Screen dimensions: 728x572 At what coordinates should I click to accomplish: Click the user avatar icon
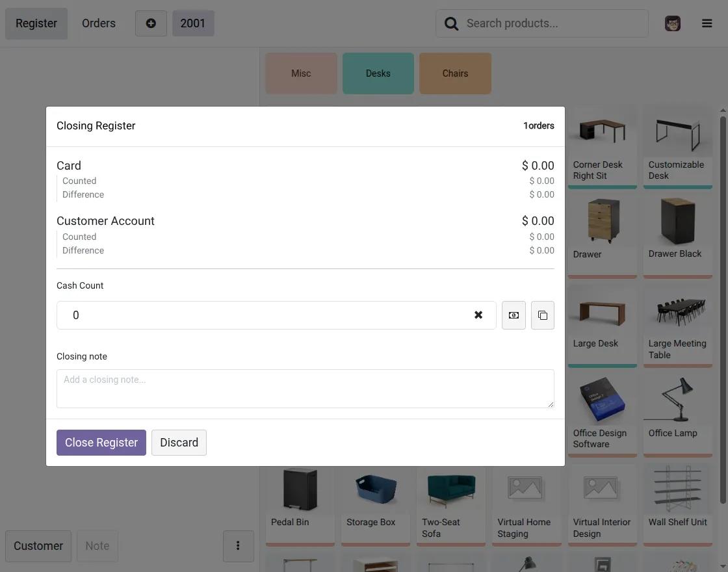click(672, 23)
